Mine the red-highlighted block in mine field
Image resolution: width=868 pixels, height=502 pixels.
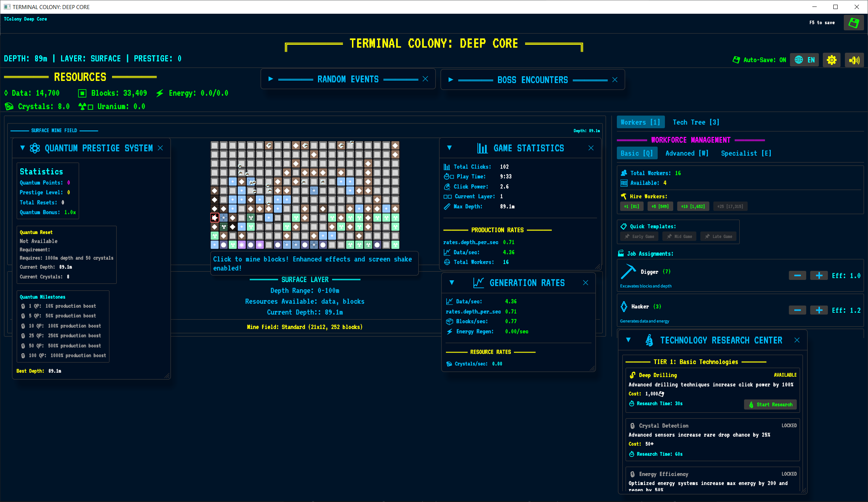click(215, 217)
